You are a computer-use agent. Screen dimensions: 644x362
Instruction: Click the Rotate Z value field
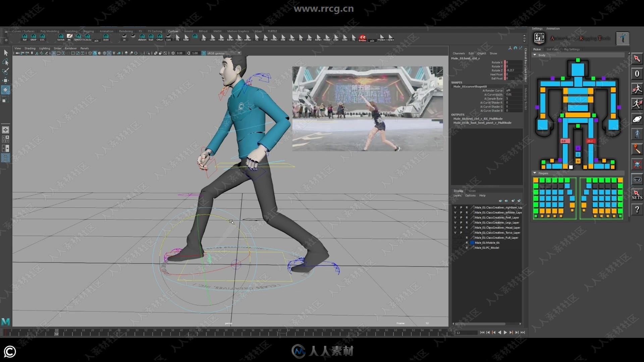pos(514,70)
